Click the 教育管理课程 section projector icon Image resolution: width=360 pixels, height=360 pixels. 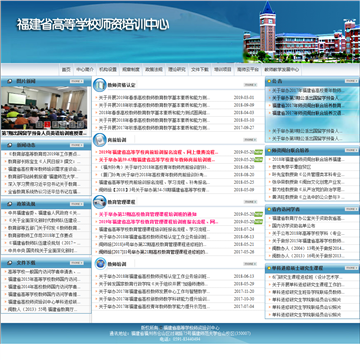point(99,202)
